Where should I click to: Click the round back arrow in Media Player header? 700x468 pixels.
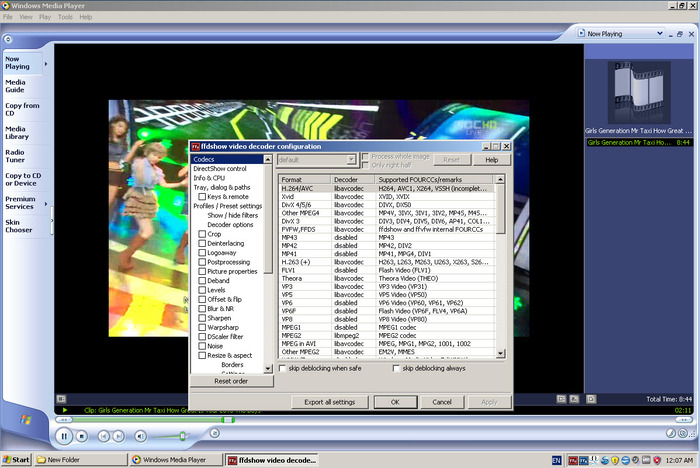point(8,39)
